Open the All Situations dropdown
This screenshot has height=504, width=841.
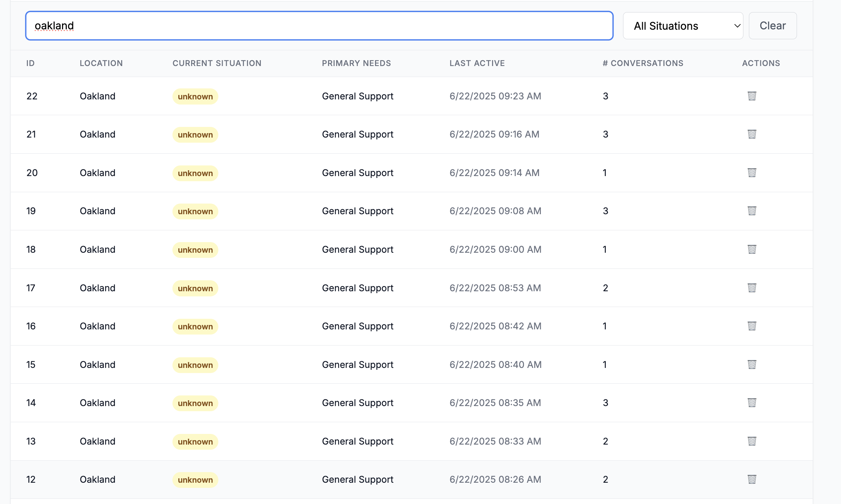(683, 26)
